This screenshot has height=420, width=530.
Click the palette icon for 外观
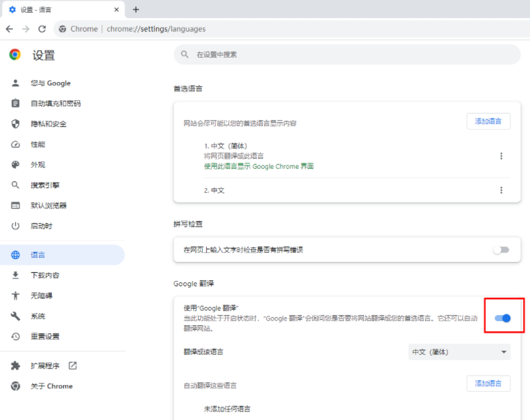click(15, 165)
